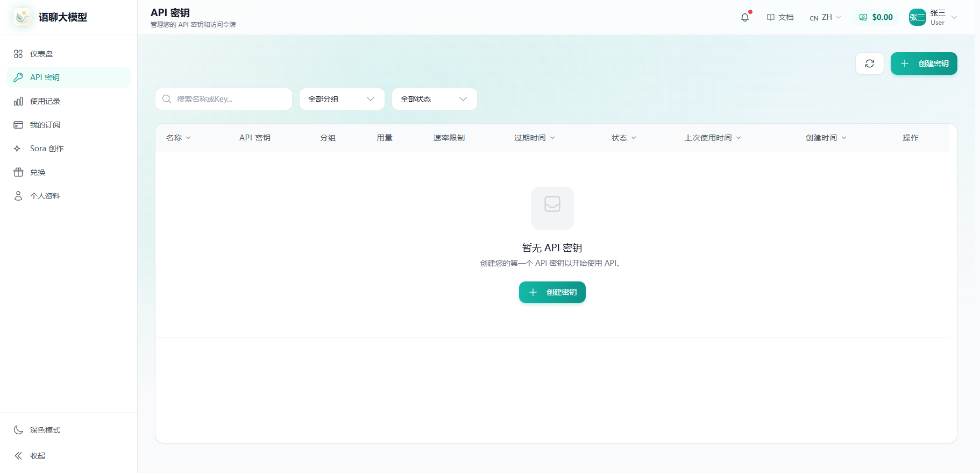980x473 pixels.
Task: Click the 分组 column header
Action: click(328, 138)
